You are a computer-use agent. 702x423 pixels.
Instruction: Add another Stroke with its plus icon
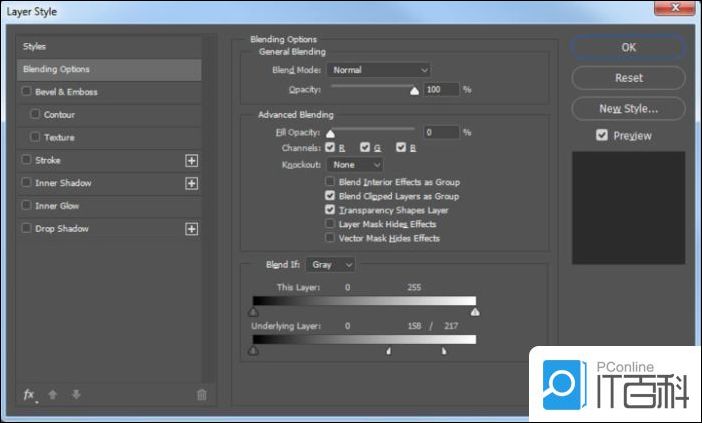tap(192, 161)
